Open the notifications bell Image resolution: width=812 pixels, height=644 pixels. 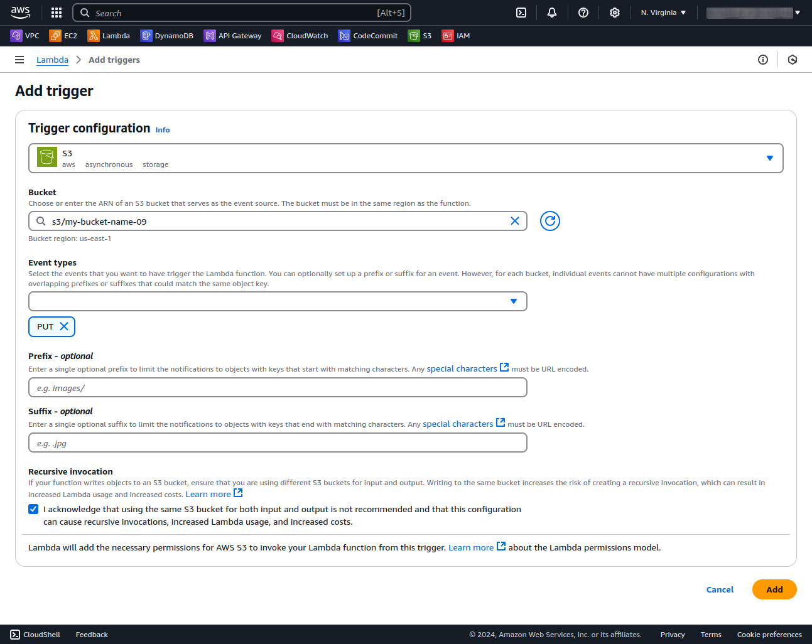click(552, 13)
